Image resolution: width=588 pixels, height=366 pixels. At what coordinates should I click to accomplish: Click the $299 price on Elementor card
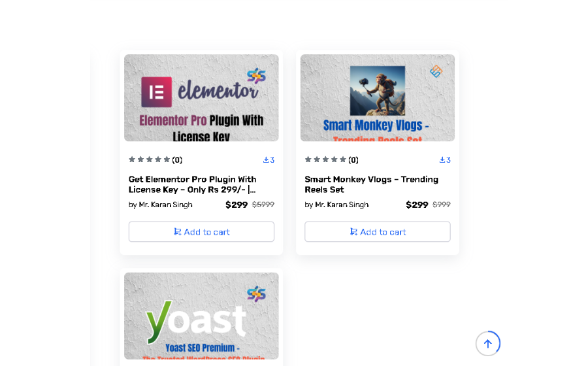click(237, 205)
